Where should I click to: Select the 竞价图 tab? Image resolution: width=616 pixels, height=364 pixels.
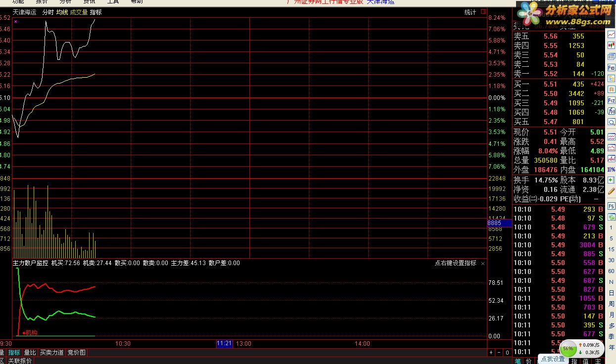coord(77,353)
